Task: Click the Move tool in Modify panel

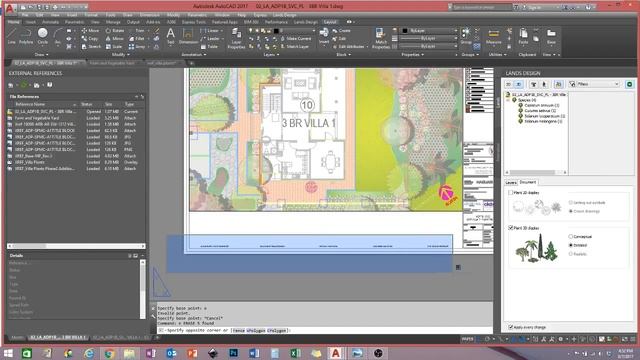Action: pyautogui.click(x=90, y=31)
